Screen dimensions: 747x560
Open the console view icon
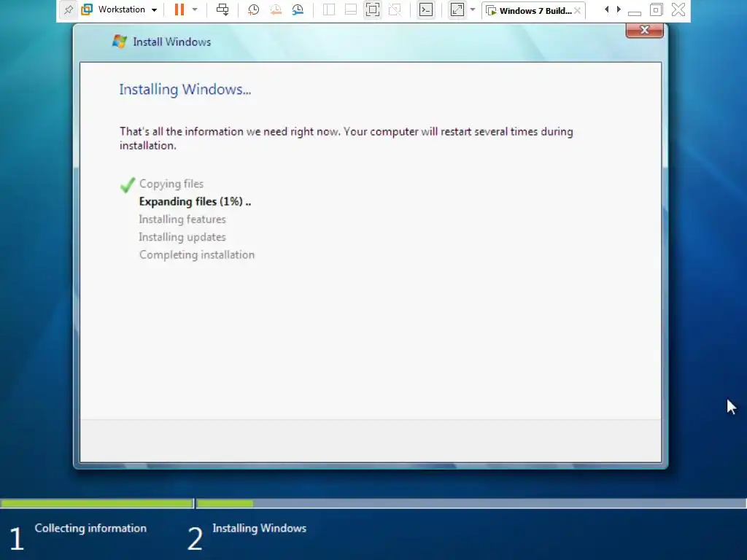coord(426,9)
